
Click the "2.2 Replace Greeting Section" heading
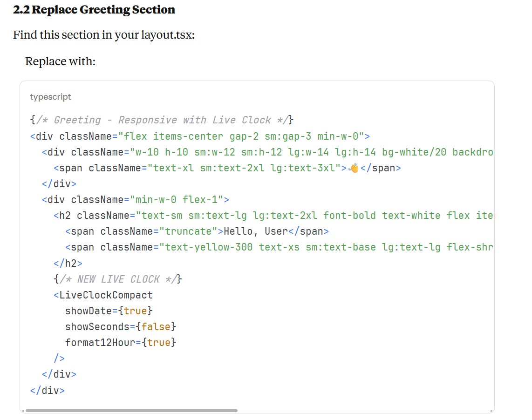click(x=94, y=10)
